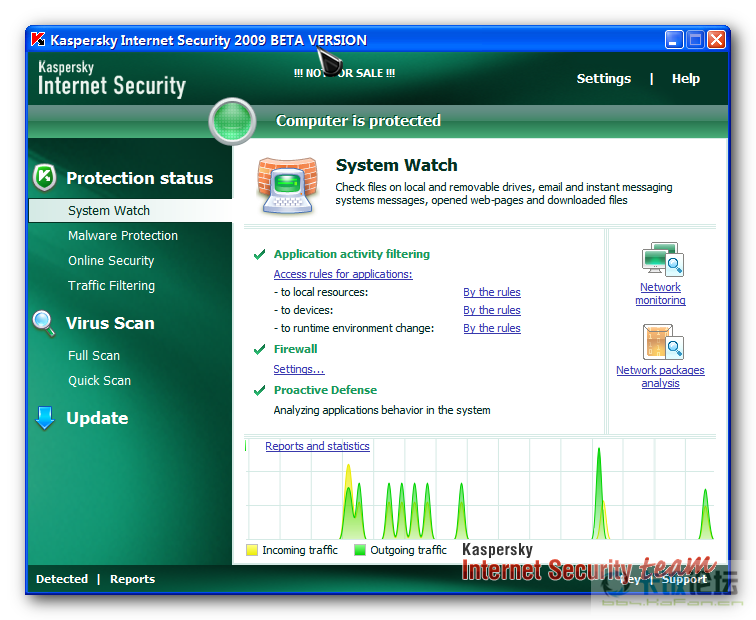756x620 pixels.
Task: Open Network monitoring link text
Action: click(x=660, y=294)
